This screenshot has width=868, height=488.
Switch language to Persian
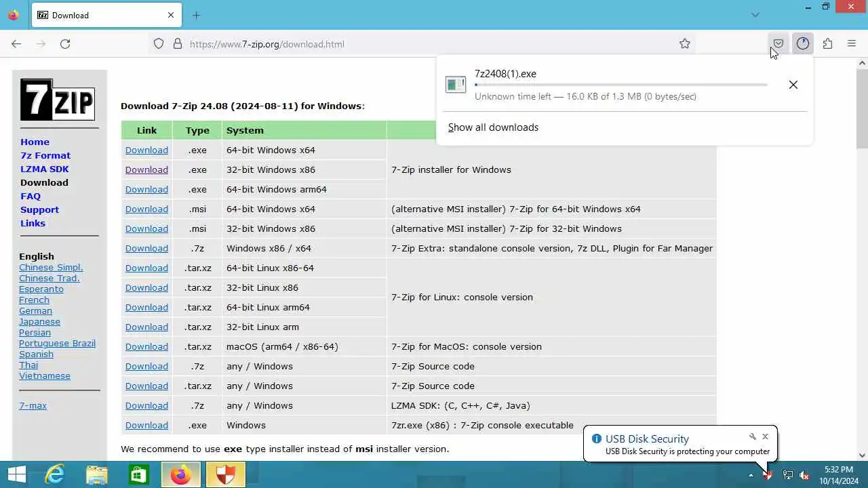pyautogui.click(x=35, y=332)
